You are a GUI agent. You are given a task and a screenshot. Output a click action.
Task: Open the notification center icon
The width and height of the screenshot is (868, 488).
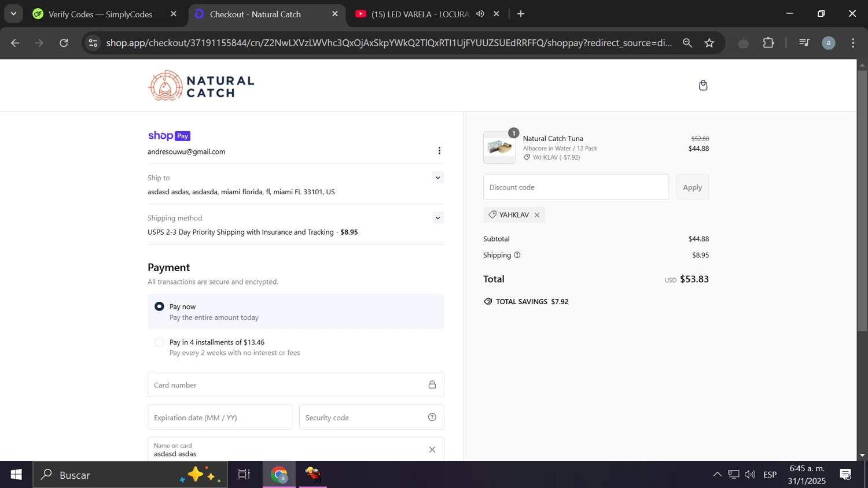coord(845,475)
